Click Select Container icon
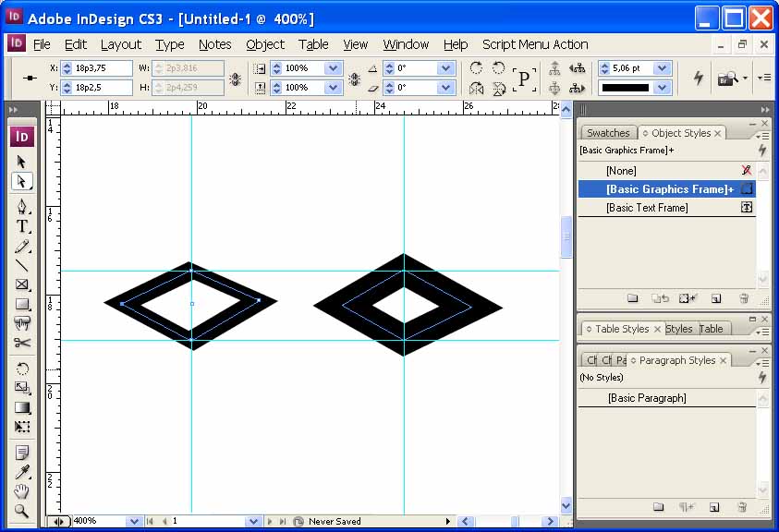The height and width of the screenshot is (532, 779). (554, 68)
